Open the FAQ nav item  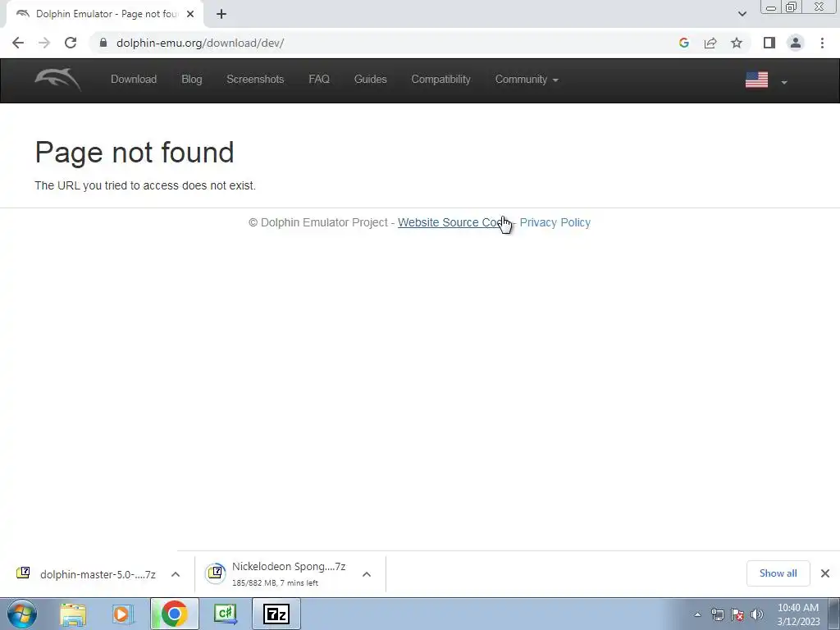click(319, 80)
